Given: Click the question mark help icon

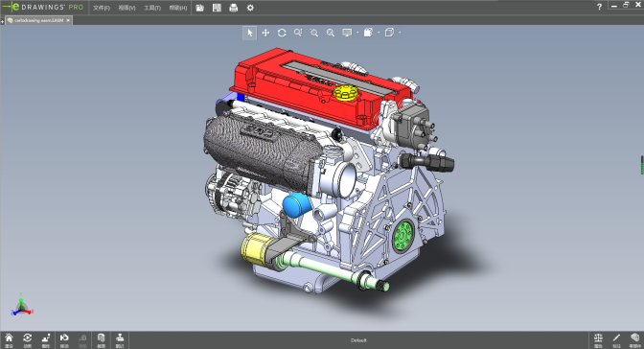Looking at the screenshot, I should click(x=599, y=7).
